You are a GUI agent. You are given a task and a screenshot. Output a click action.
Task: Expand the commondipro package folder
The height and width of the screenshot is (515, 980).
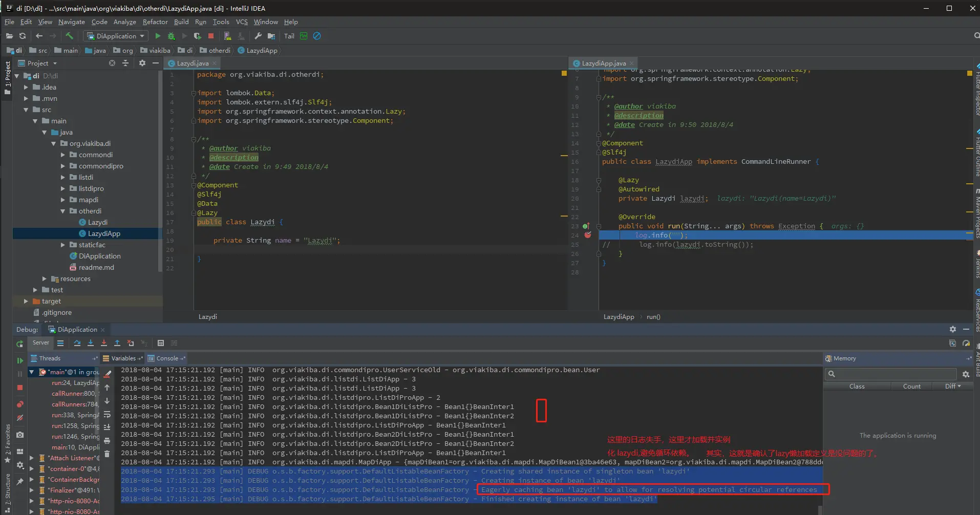coord(63,166)
